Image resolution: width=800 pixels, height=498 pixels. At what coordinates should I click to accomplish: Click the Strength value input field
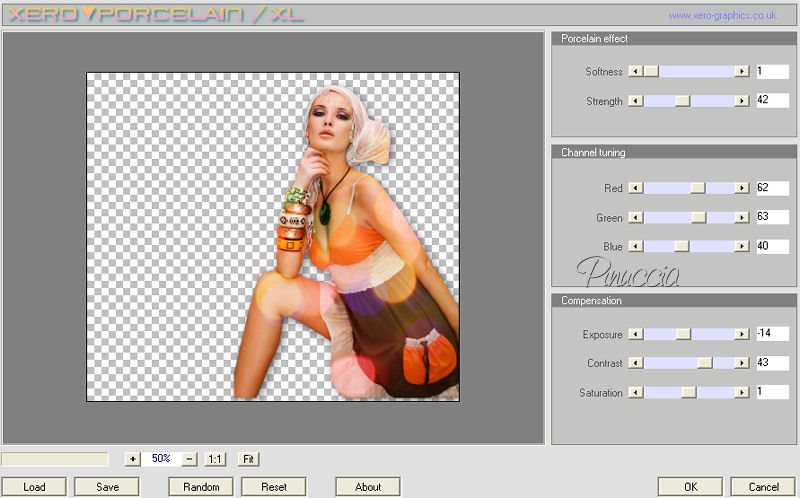pos(772,101)
